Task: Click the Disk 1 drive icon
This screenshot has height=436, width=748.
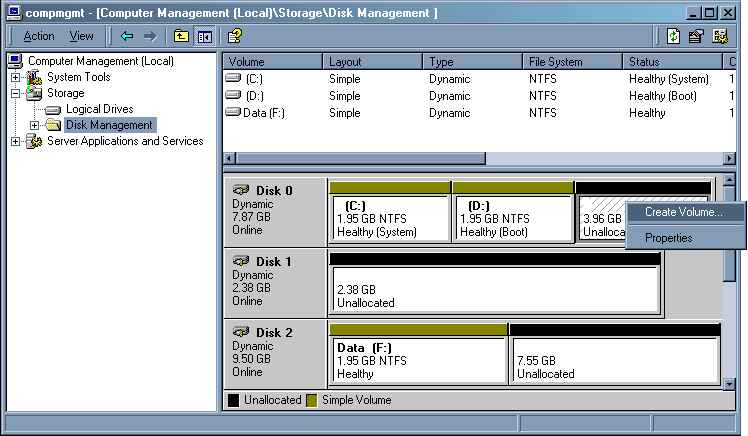Action: (x=241, y=261)
